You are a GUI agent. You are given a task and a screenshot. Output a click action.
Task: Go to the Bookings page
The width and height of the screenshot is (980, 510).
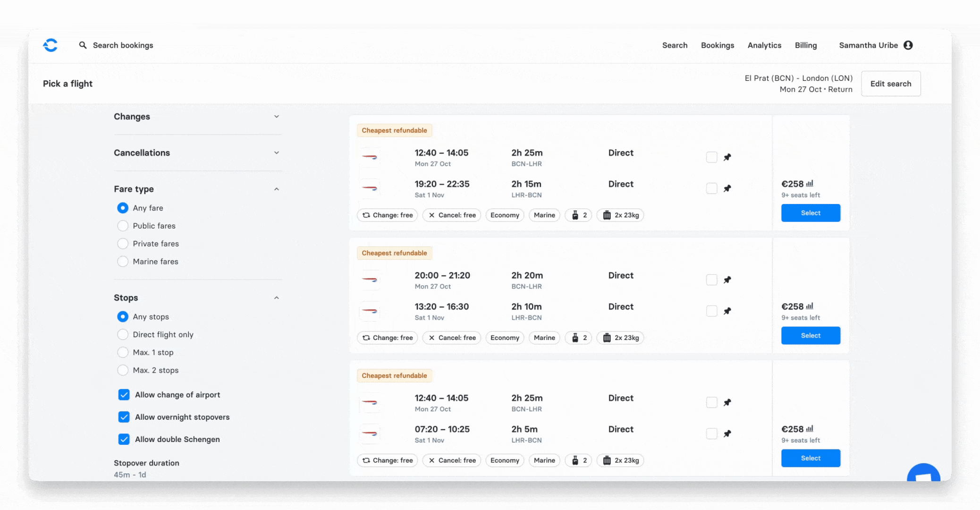(717, 45)
